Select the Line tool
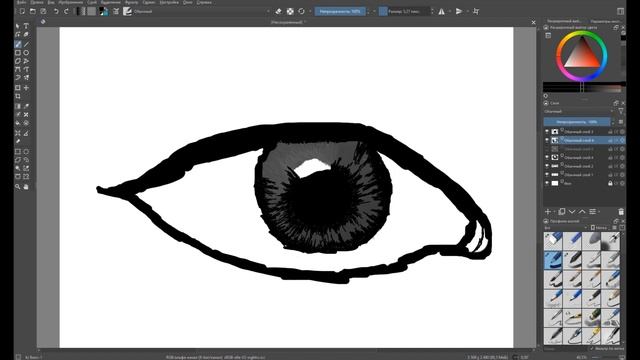 26,44
